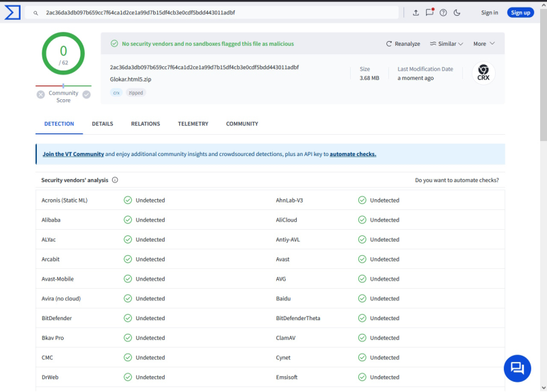The height and width of the screenshot is (392, 547).
Task: Switch to the DETAILS tab
Action: pos(103,124)
